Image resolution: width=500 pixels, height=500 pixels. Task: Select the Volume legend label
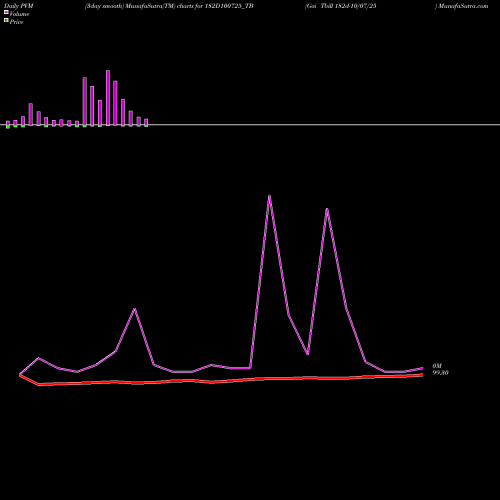19,14
